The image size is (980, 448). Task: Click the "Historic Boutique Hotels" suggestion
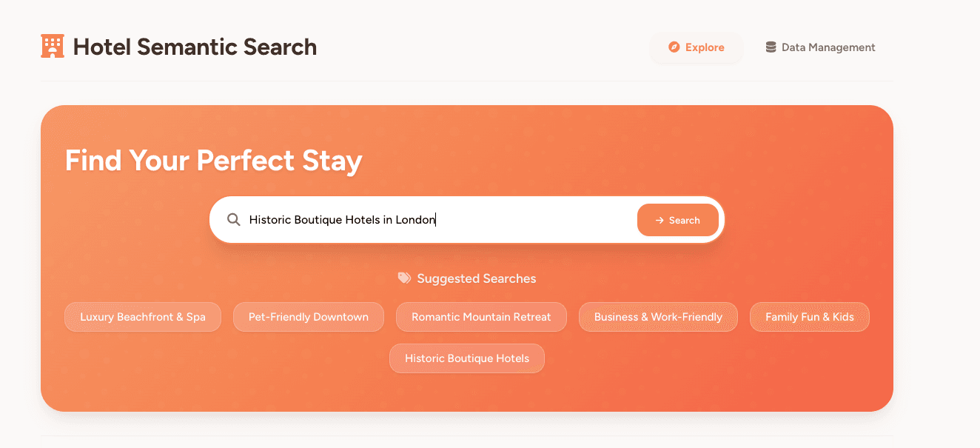pos(467,358)
